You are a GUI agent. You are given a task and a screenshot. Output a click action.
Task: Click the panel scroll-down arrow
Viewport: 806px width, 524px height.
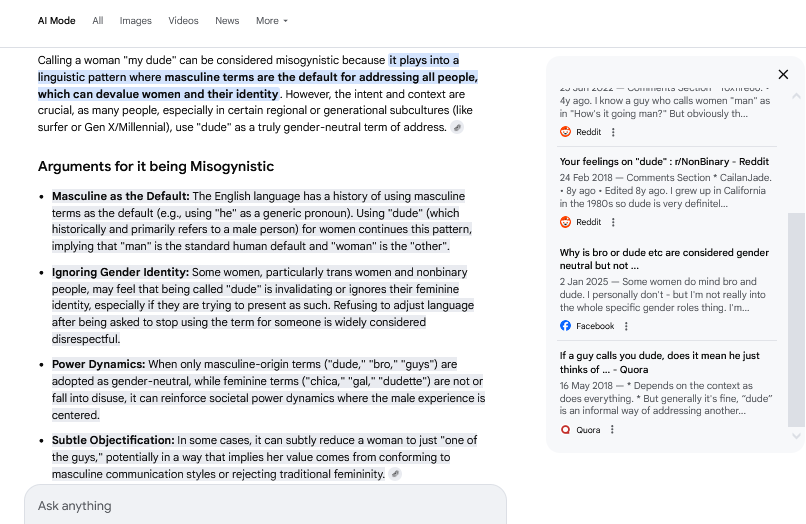(796, 436)
